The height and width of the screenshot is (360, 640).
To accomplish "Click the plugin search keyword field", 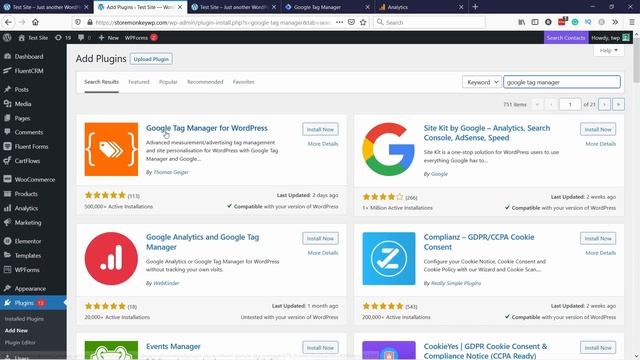I will point(562,82).
